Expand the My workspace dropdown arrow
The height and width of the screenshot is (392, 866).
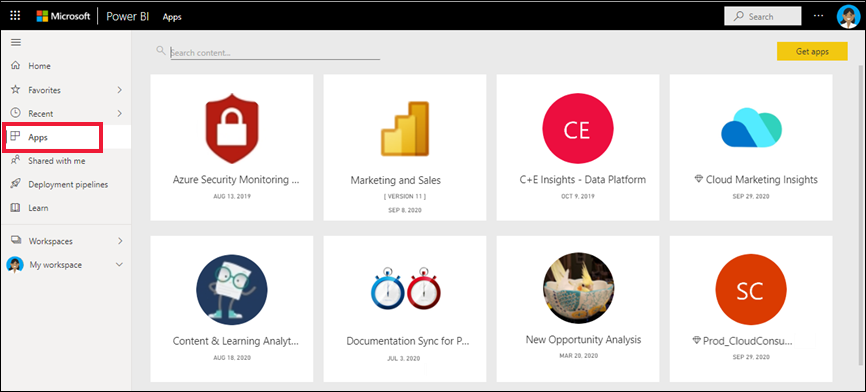point(119,264)
